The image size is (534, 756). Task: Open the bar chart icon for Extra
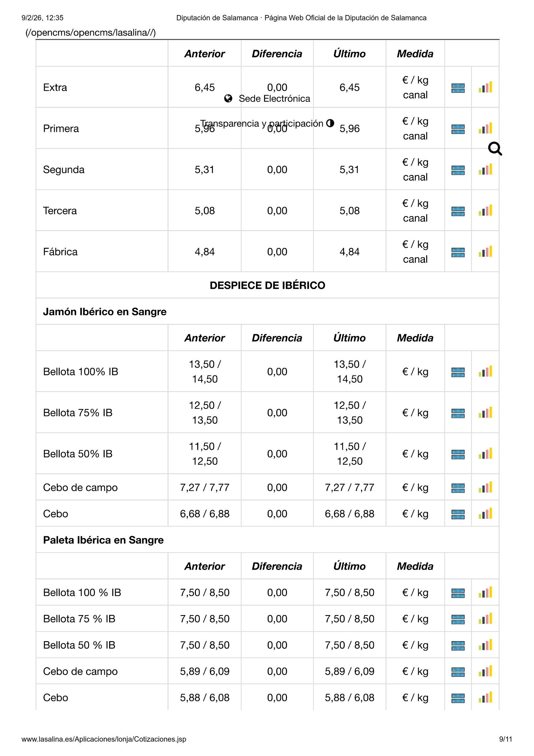pyautogui.click(x=485, y=87)
